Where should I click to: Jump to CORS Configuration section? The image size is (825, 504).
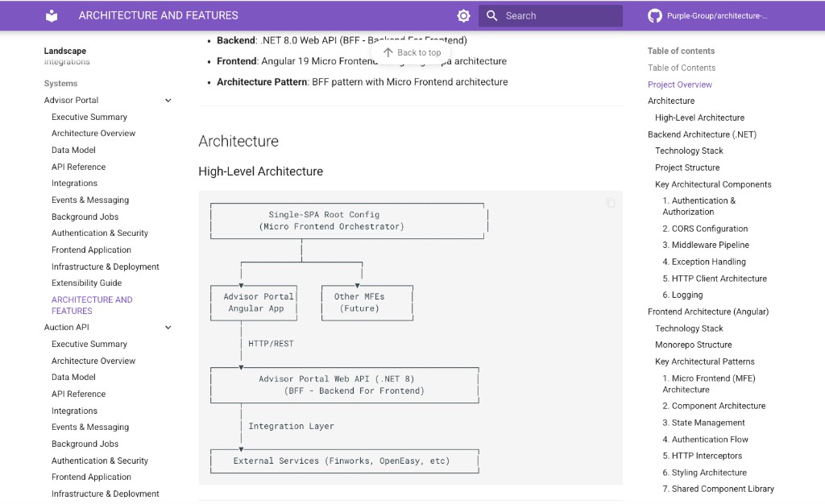[705, 229]
